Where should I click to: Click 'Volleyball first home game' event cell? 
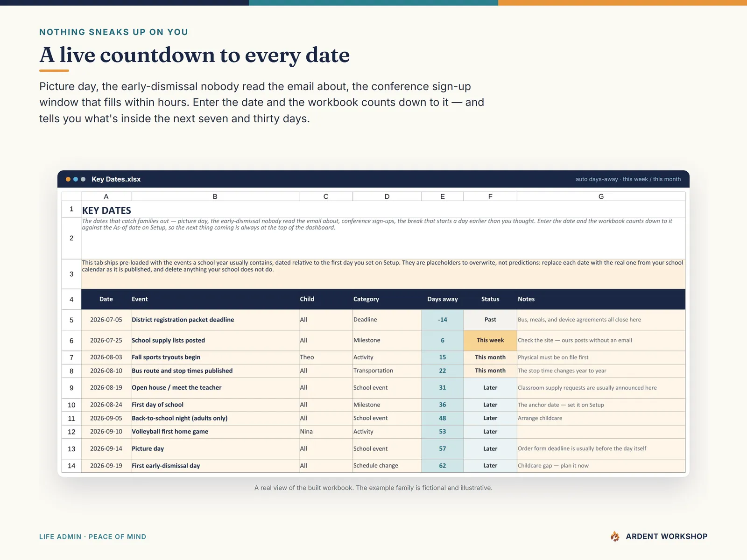215,432
